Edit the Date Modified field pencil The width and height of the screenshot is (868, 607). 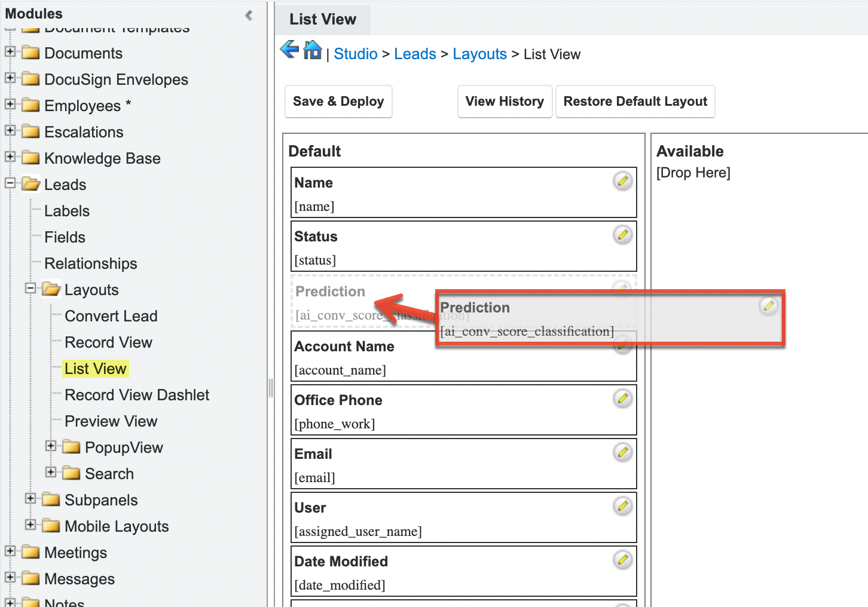pyautogui.click(x=622, y=560)
